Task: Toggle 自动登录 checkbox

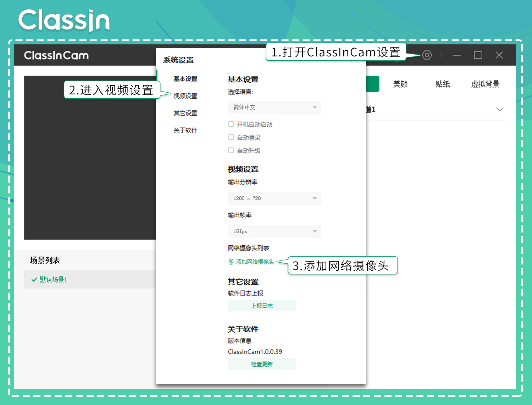Action: (x=231, y=137)
